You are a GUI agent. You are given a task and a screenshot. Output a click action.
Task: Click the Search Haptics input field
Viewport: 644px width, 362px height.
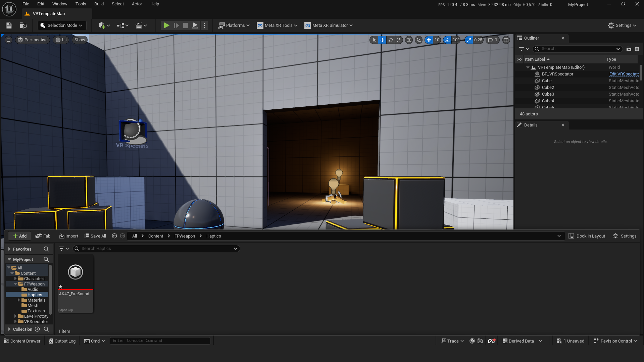tap(156, 249)
